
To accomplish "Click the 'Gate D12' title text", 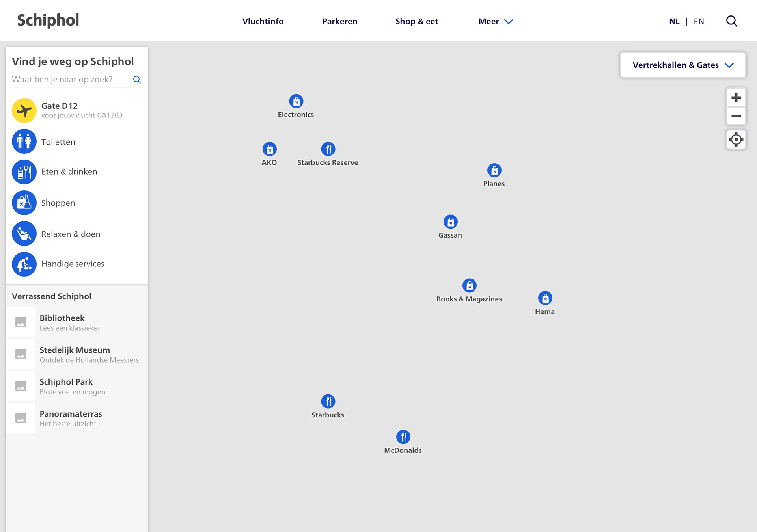I will coord(60,106).
